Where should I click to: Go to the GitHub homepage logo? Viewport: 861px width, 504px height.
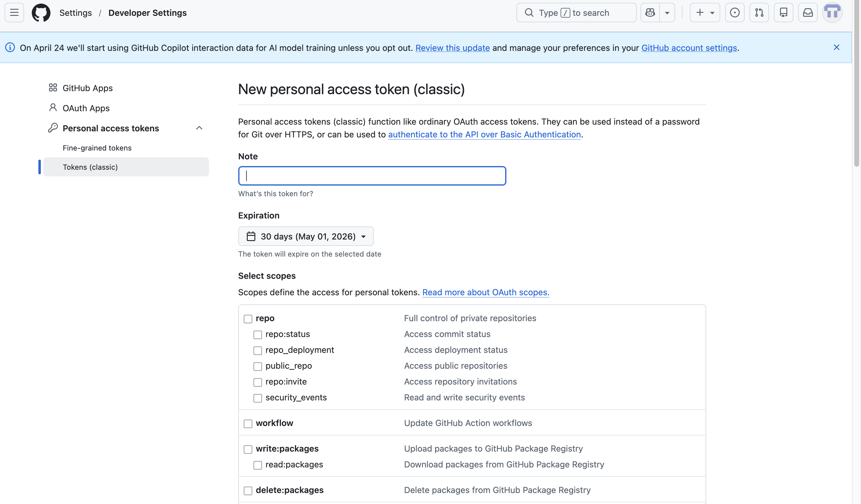tap(41, 12)
